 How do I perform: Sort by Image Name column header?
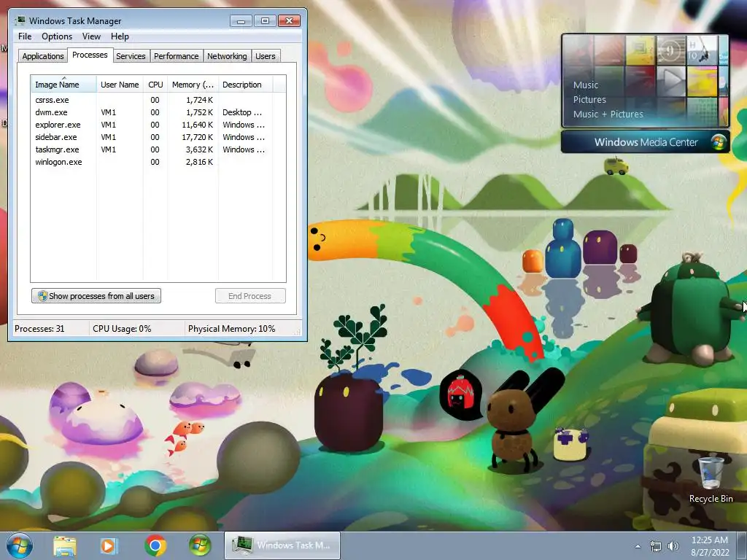tap(63, 85)
